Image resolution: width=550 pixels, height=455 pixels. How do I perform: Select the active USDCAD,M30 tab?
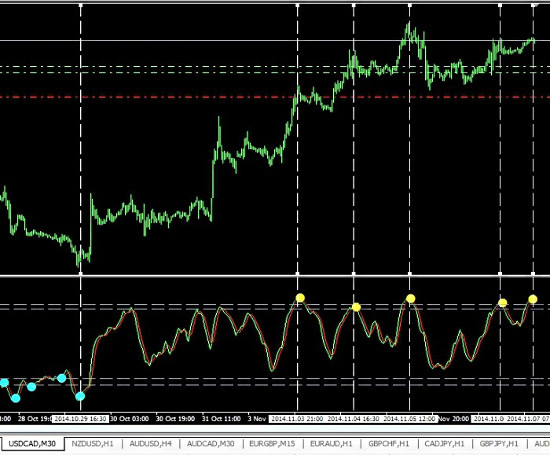[32, 444]
